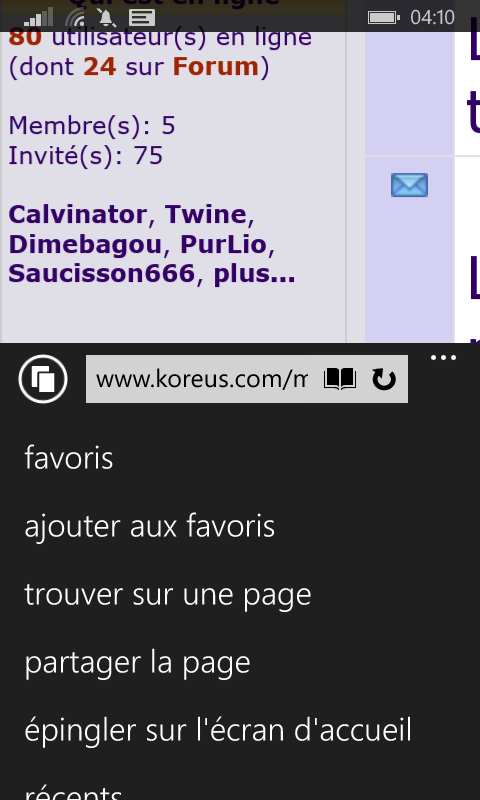Tap the Wi-Fi status icon

(x=75, y=18)
